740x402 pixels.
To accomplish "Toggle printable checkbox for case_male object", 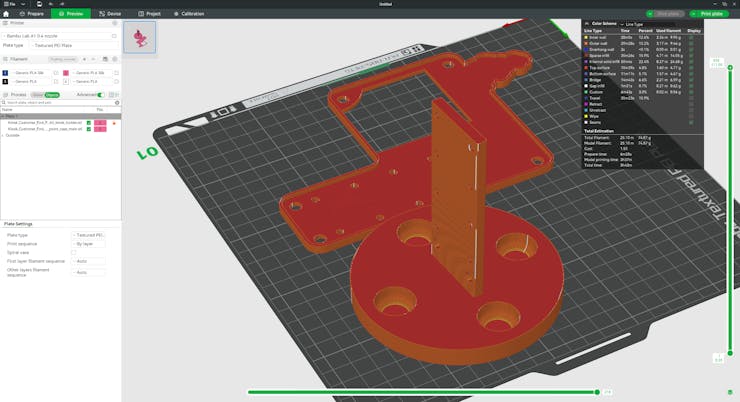I will [x=88, y=129].
